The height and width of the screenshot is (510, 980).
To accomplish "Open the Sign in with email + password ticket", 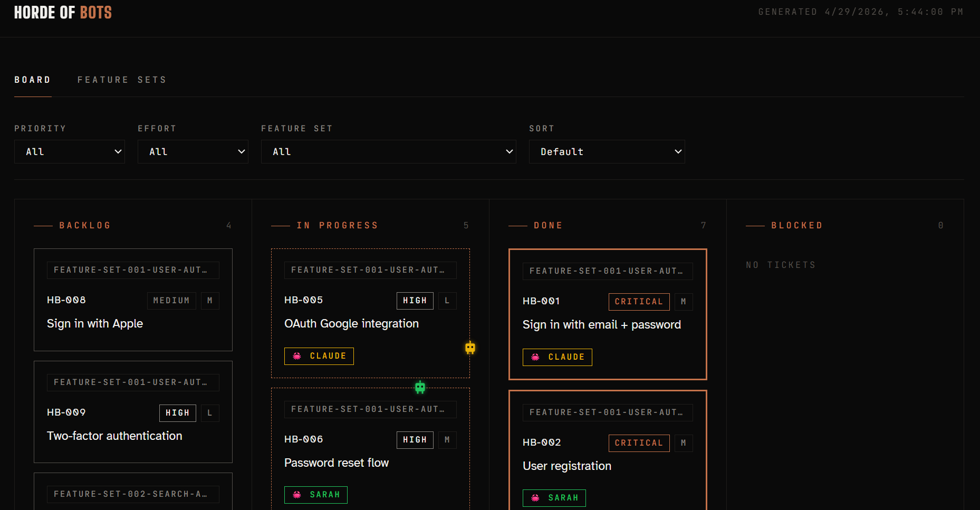I will [608, 314].
